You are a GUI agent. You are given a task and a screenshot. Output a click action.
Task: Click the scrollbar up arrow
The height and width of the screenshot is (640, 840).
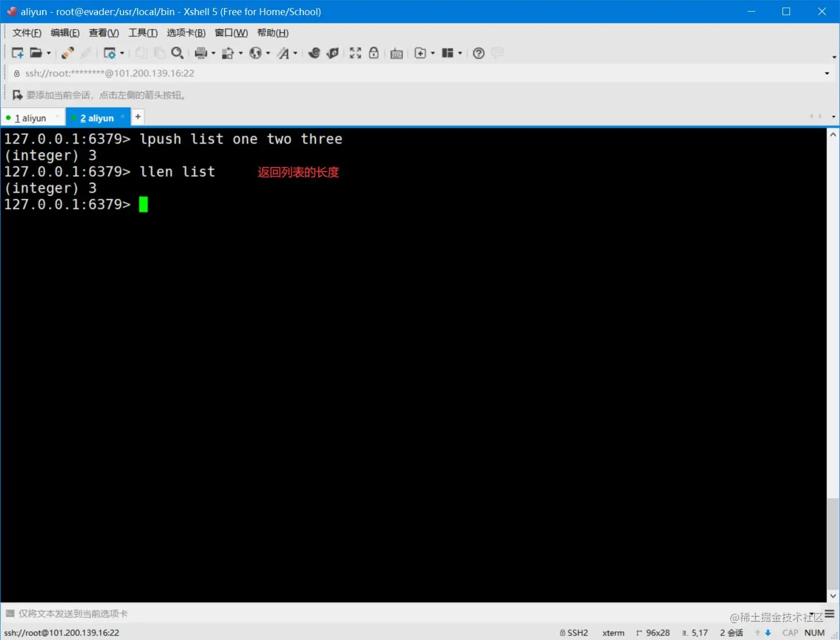coord(833,135)
